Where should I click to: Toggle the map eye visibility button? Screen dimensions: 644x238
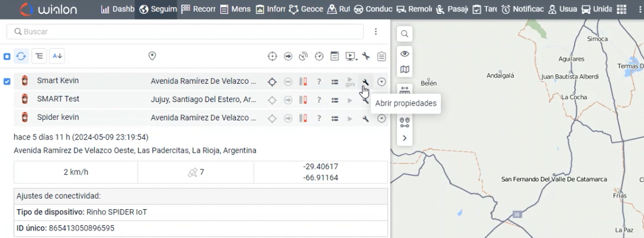click(405, 54)
